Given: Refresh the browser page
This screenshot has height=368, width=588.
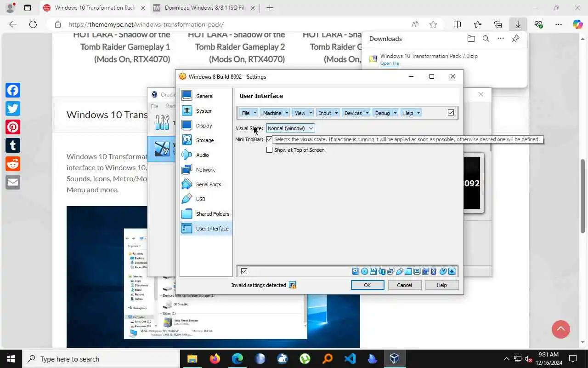Looking at the screenshot, I should click(x=33, y=24).
